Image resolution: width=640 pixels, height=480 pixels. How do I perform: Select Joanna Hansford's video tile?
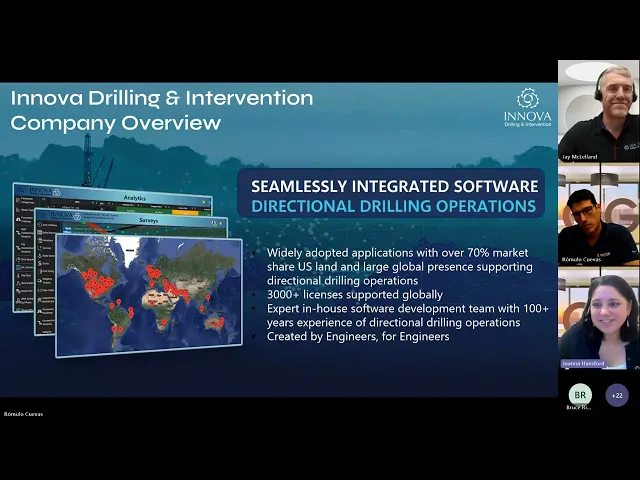click(x=599, y=319)
